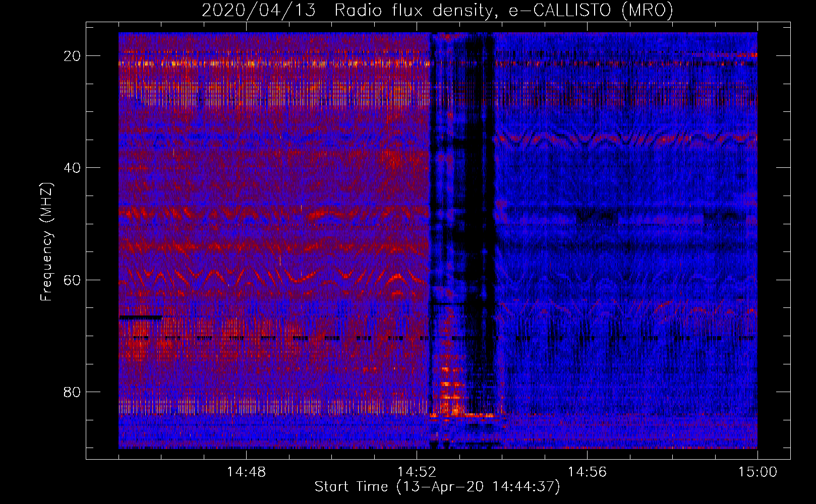The width and height of the screenshot is (816, 504).
Task: Click the plot title '2020/04/13 Radio flux density, e-CALLISTO (MRO)'
Action: [437, 10]
